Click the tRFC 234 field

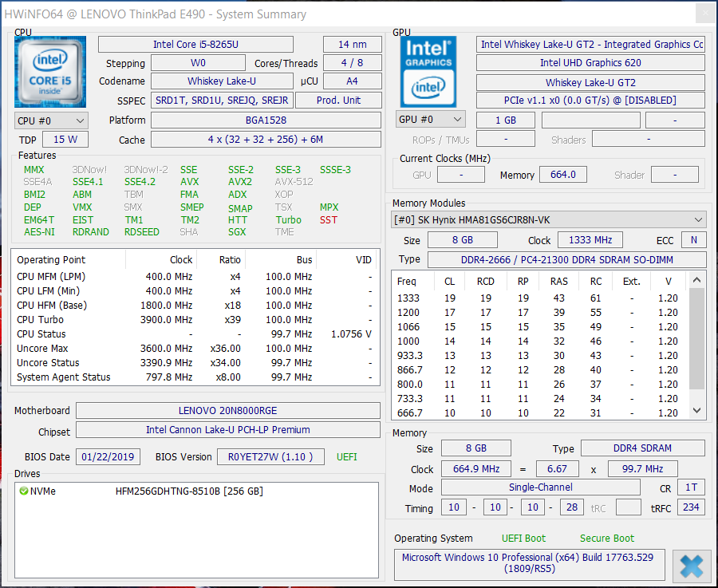click(691, 507)
